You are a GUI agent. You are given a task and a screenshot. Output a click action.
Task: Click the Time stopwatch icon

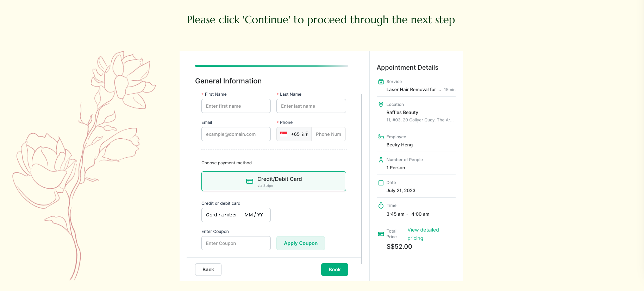point(381,205)
